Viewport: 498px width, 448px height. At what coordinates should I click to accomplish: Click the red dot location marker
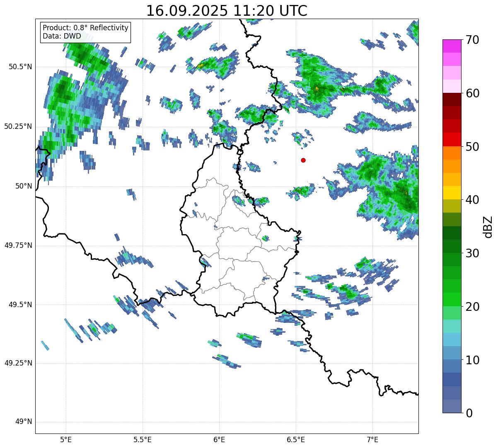[x=303, y=160]
